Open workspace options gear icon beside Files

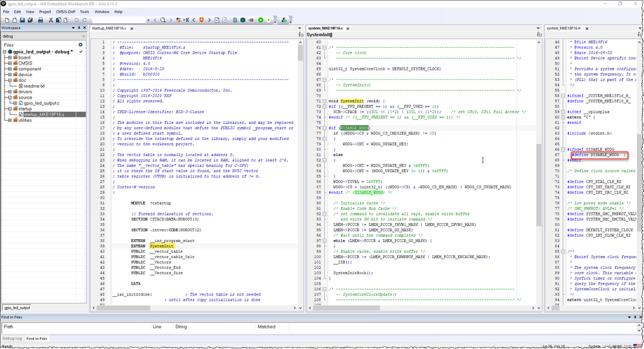click(81, 45)
